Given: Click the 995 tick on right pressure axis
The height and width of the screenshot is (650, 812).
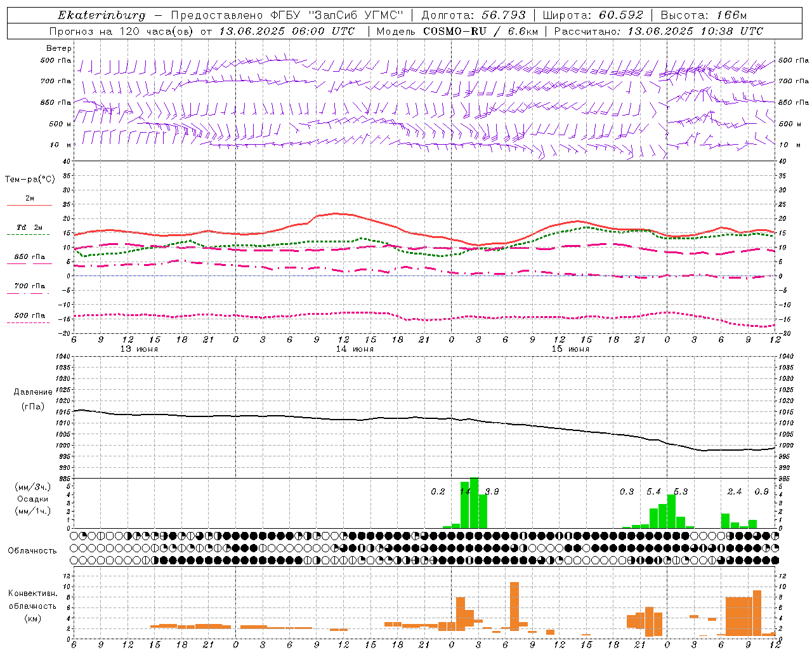Looking at the screenshot, I should point(785,456).
